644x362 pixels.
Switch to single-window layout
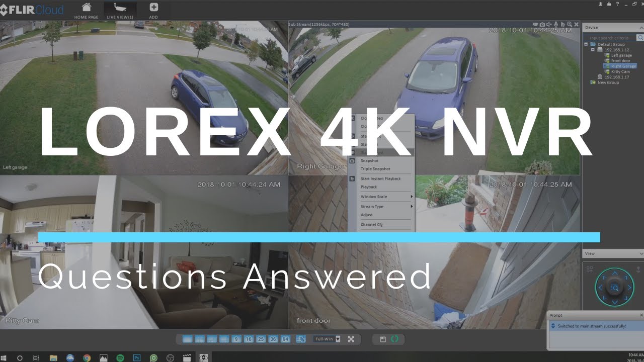(187, 339)
